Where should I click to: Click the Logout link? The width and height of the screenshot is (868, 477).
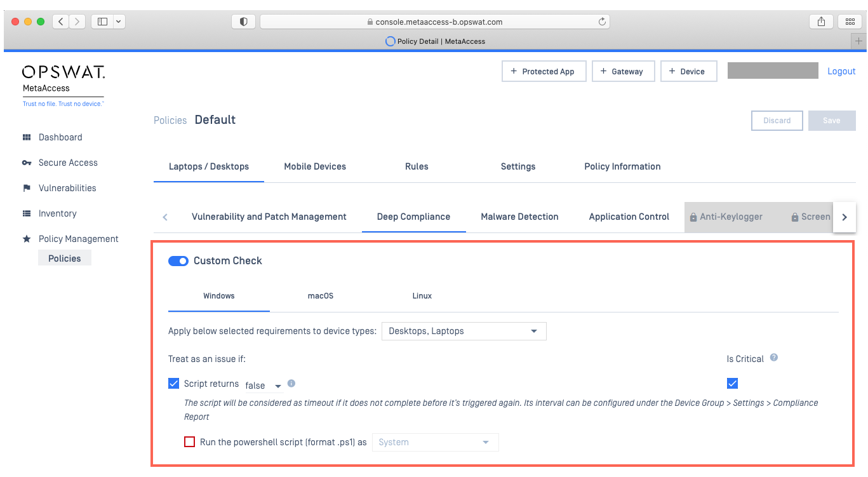[x=841, y=71]
